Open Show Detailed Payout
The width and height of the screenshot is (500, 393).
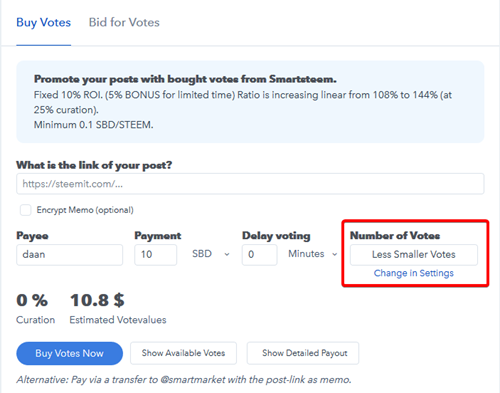point(303,353)
